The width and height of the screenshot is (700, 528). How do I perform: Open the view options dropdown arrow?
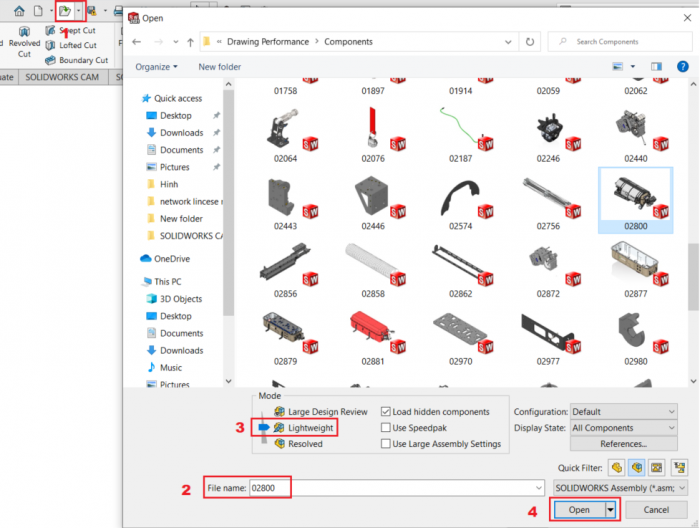tap(633, 67)
